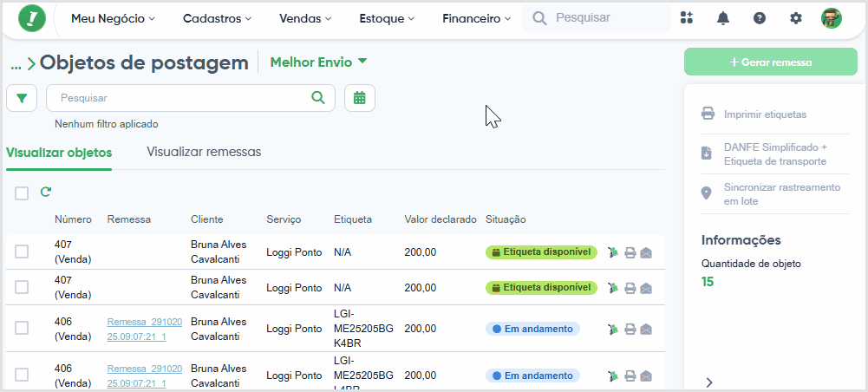868x392 pixels.
Task: Open the apps grid icon in the header
Action: pyautogui.click(x=687, y=18)
